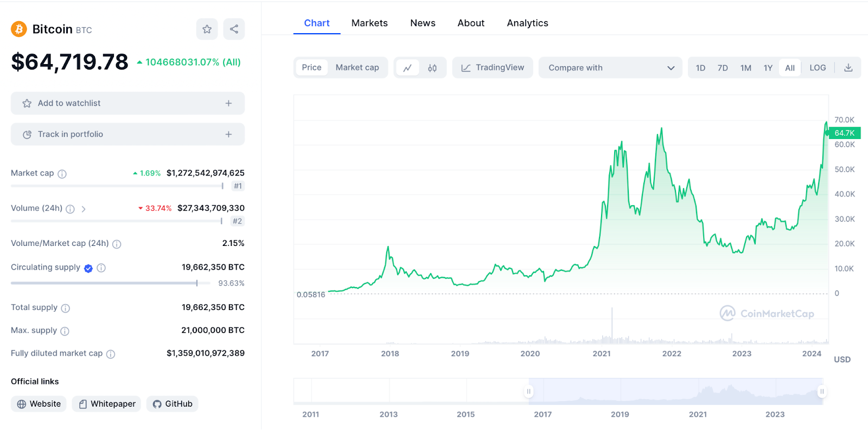Show Market cap info tooltip icon
The image size is (868, 430).
coord(62,174)
